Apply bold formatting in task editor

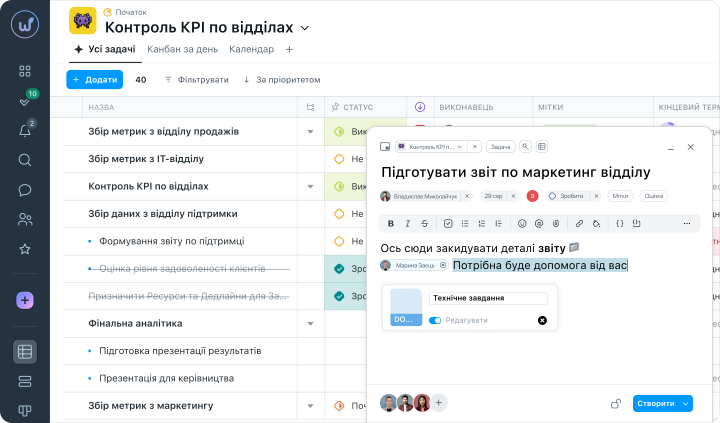[391, 223]
